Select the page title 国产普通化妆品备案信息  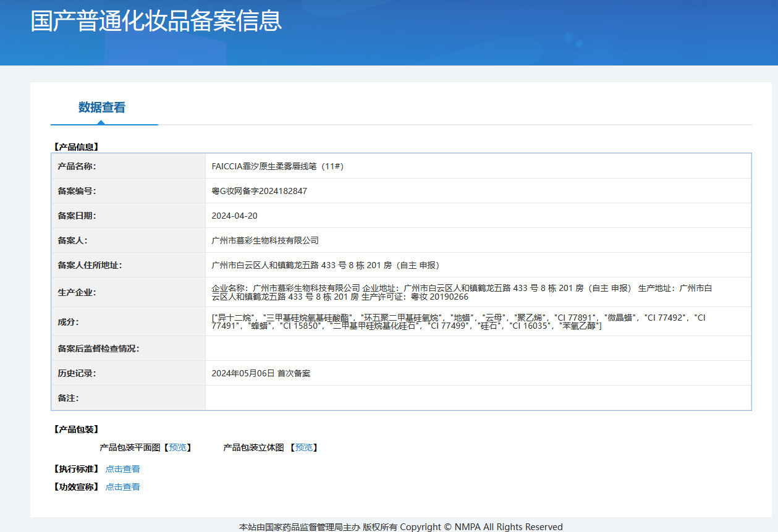pyautogui.click(x=156, y=20)
